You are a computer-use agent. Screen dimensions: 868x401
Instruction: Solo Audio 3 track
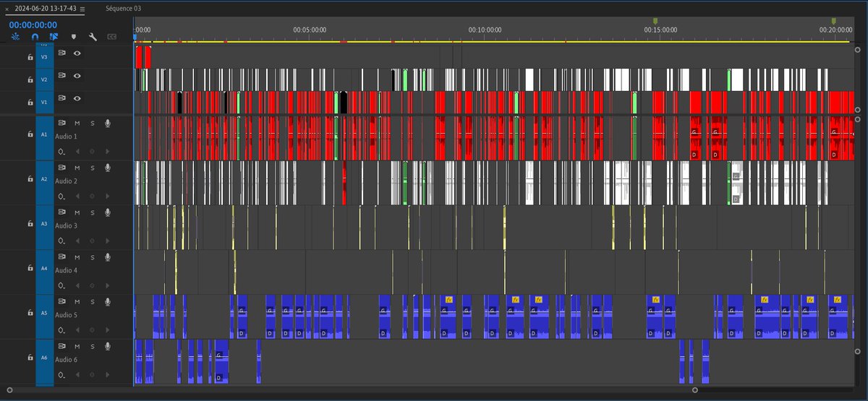click(x=93, y=212)
